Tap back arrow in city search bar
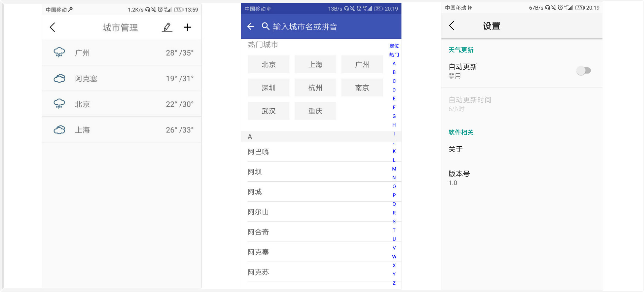This screenshot has width=644, height=292. tap(251, 26)
